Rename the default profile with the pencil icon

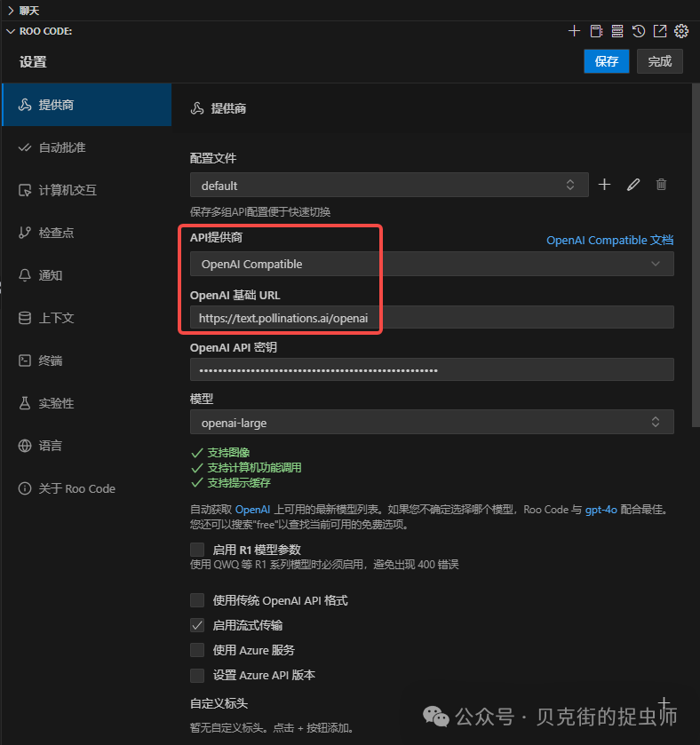[633, 185]
